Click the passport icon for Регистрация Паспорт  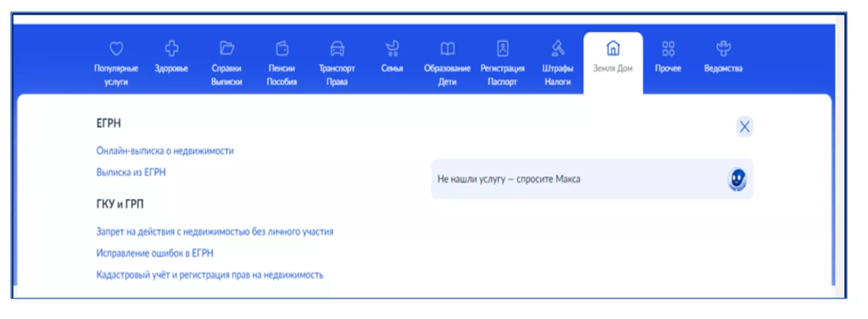[x=502, y=49]
